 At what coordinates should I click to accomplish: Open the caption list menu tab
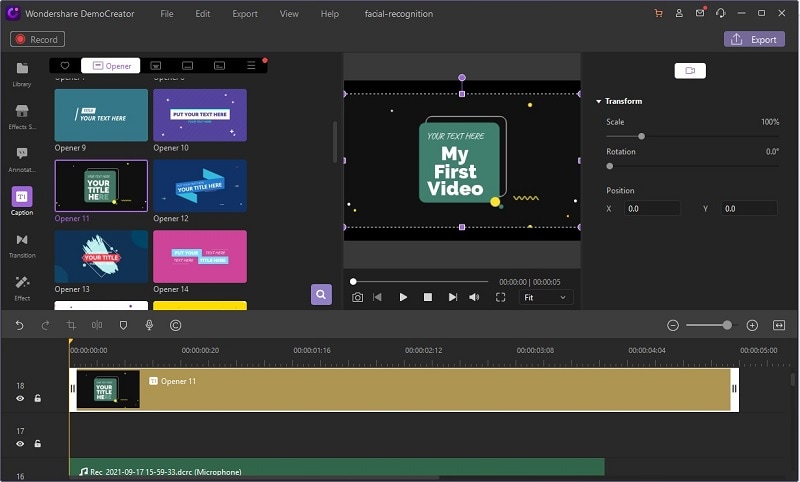pyautogui.click(x=251, y=66)
